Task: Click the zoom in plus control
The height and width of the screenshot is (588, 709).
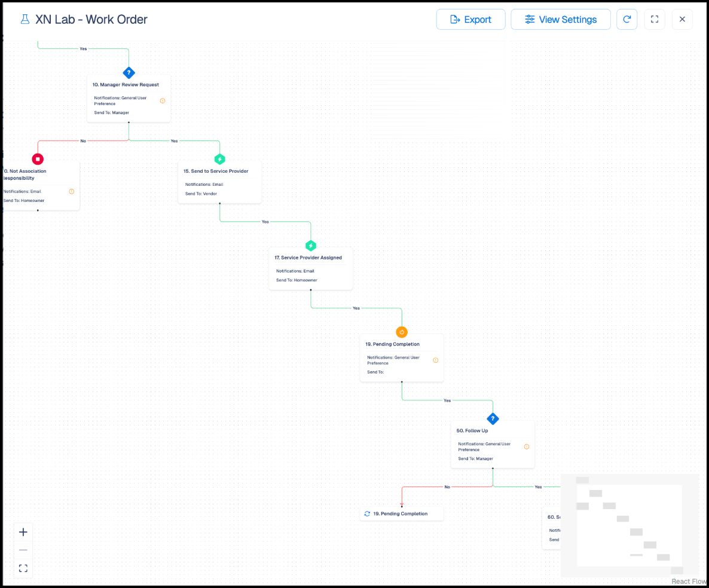Action: pos(23,532)
